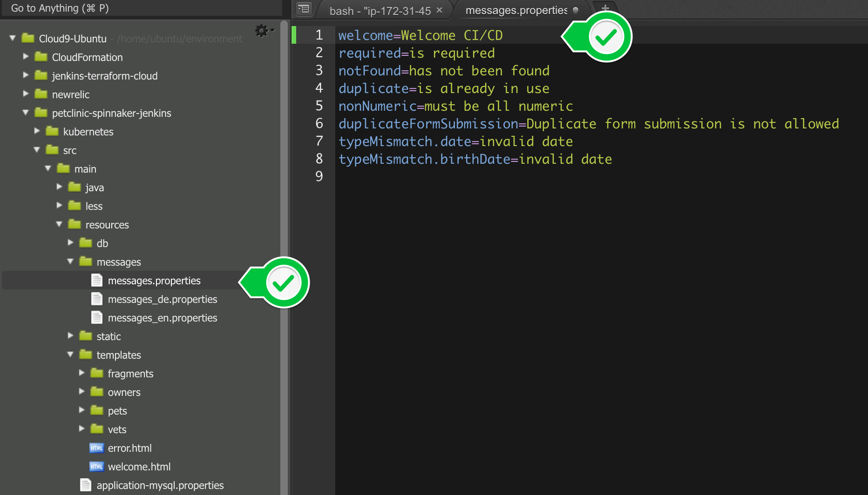Click line number 5 in the gutter
This screenshot has height=495, width=868.
[x=319, y=106]
